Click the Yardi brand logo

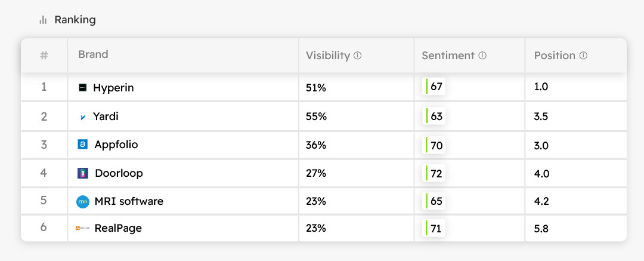coord(83,117)
